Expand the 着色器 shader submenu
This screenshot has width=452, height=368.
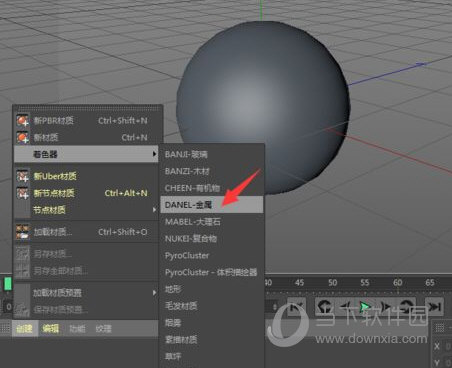pos(86,154)
